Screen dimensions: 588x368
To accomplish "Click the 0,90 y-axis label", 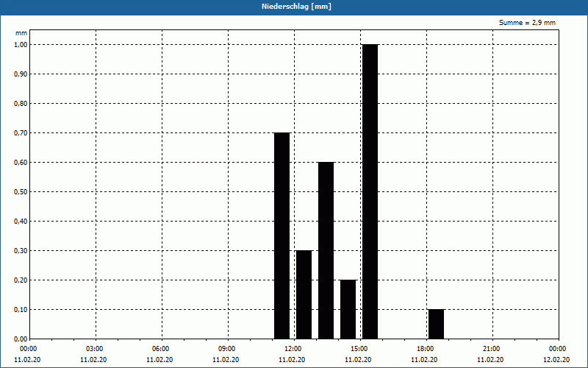I will (x=21, y=74).
